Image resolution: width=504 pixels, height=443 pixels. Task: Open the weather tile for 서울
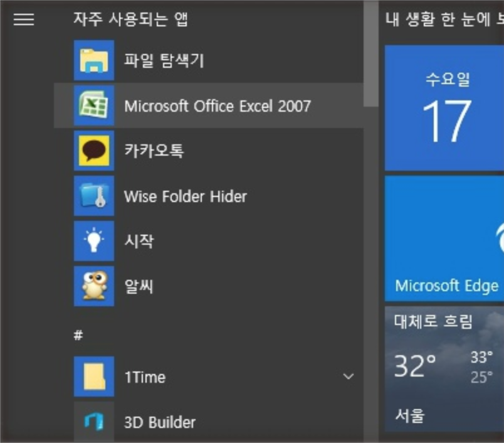tap(444, 369)
